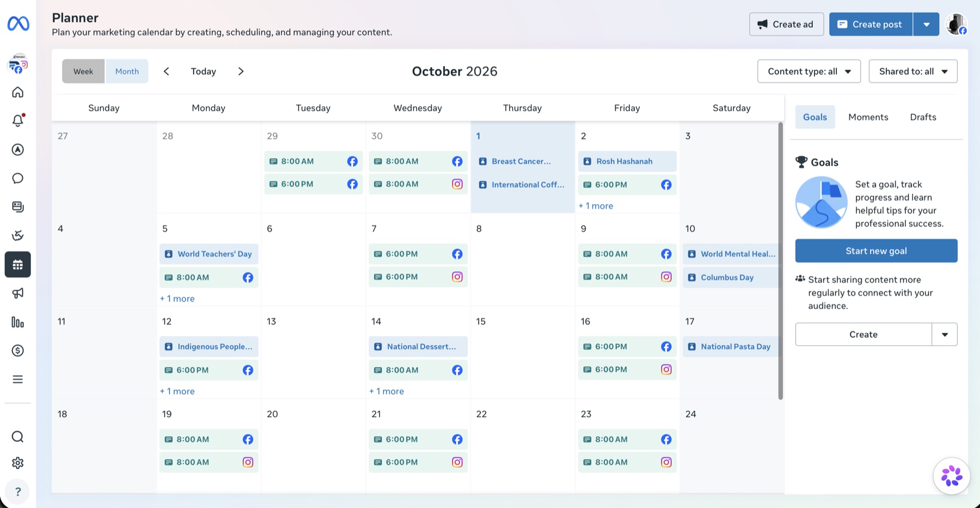Click Start new goal button
The width and height of the screenshot is (980, 508).
tap(876, 251)
